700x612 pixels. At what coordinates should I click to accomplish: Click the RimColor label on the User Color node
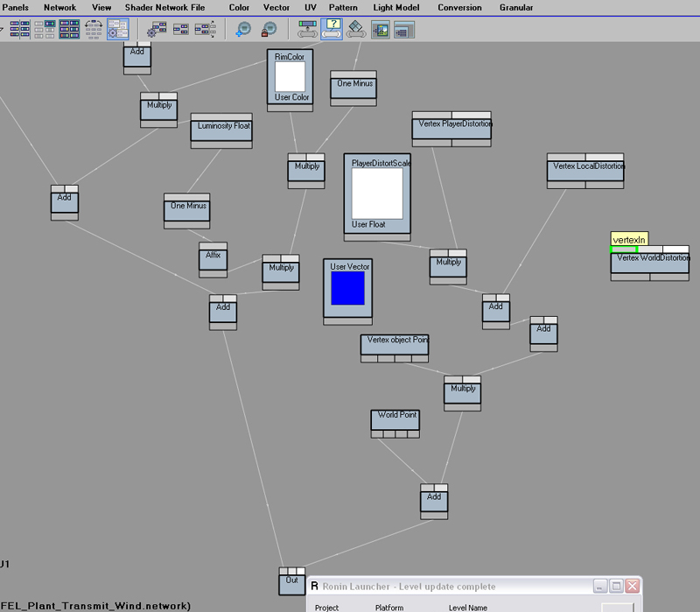point(290,57)
